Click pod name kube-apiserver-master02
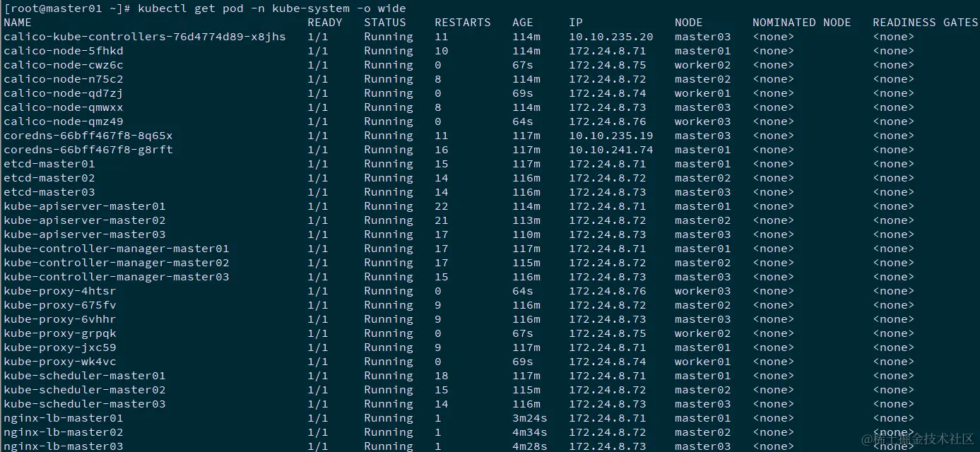 point(85,220)
